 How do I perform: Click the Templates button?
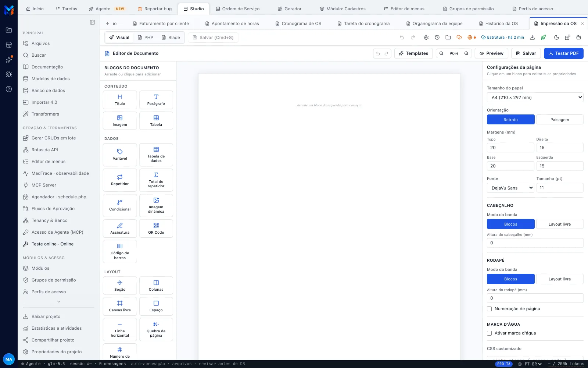[413, 53]
